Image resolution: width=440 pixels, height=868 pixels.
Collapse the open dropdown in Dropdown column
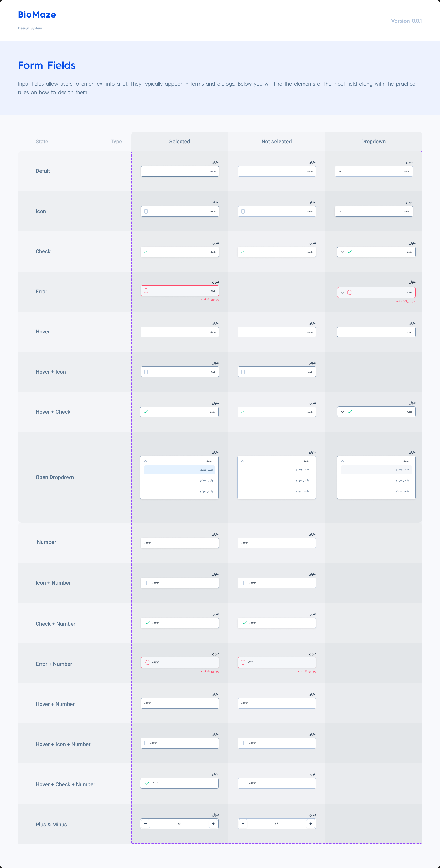[343, 461]
